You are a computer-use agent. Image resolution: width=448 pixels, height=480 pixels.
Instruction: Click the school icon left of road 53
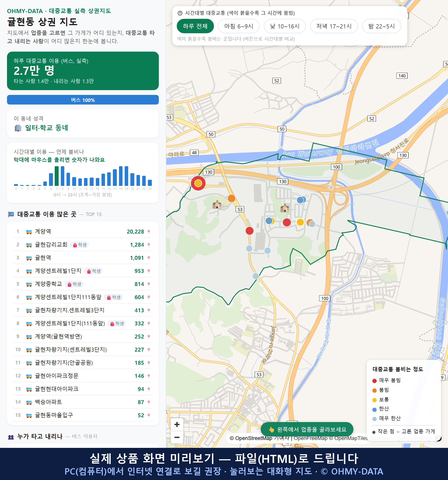coord(217,204)
